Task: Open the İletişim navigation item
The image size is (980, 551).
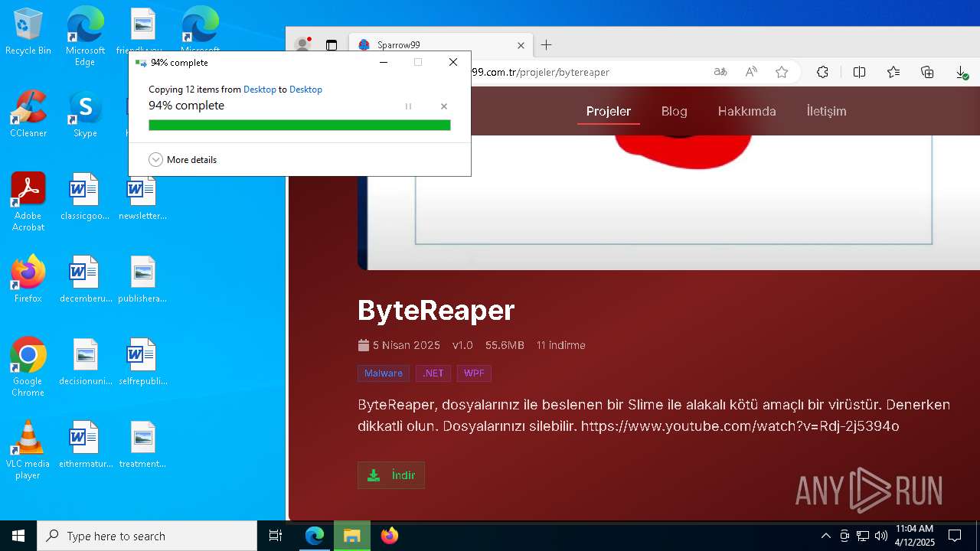Action: (x=827, y=111)
